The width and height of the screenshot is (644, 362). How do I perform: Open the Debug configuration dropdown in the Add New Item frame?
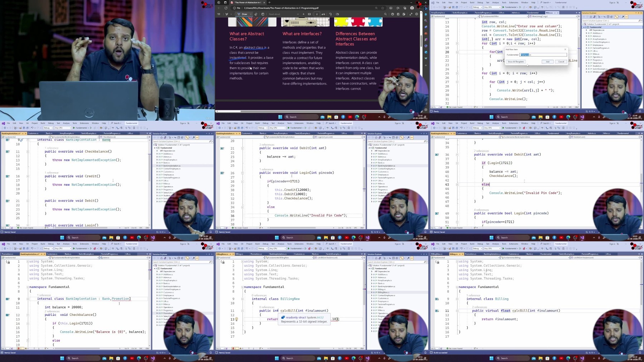[x=477, y=7]
